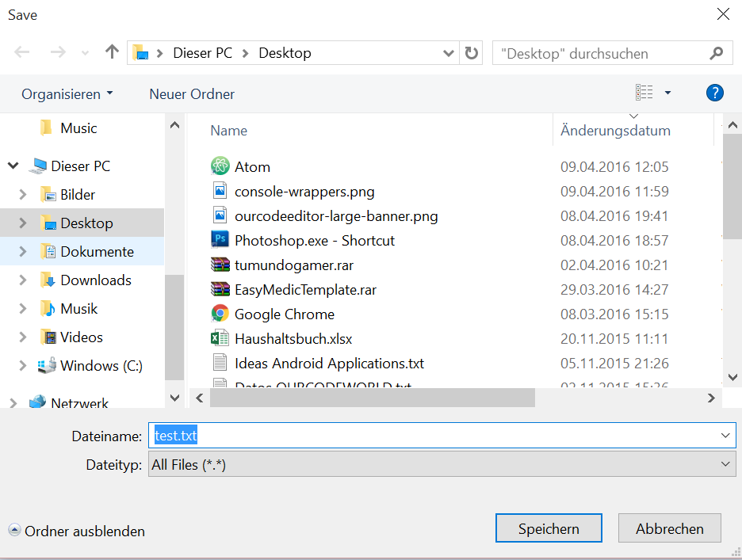
Task: Select Musik in navigation tree
Action: tap(78, 308)
